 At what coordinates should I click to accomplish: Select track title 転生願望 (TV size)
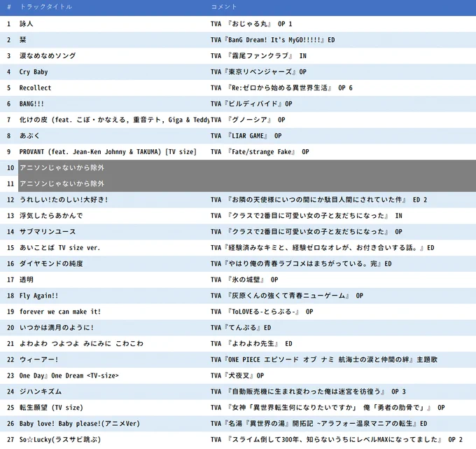point(51,408)
